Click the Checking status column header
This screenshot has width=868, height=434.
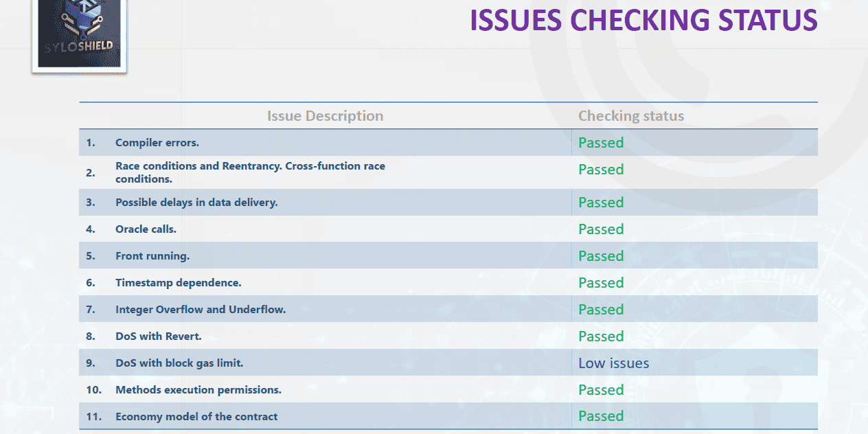[631, 116]
